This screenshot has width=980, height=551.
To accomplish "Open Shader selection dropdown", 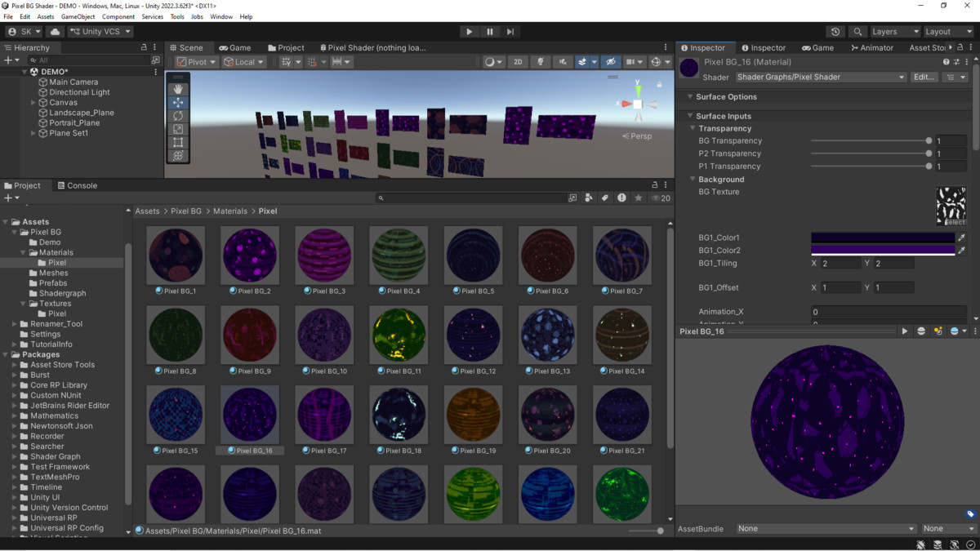I will click(820, 77).
